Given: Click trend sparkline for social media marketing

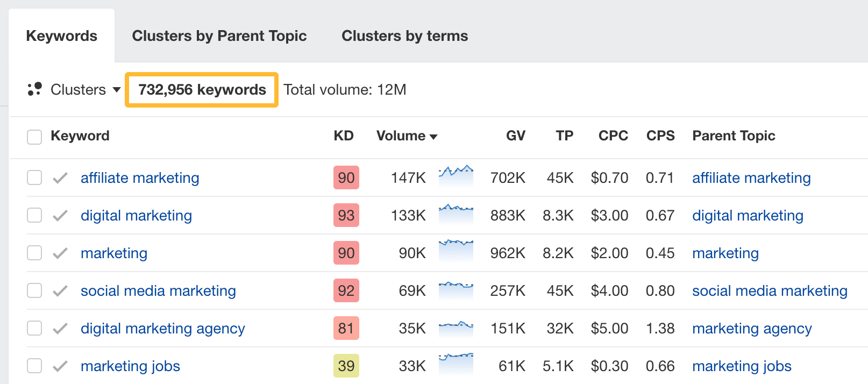Looking at the screenshot, I should pos(456,289).
